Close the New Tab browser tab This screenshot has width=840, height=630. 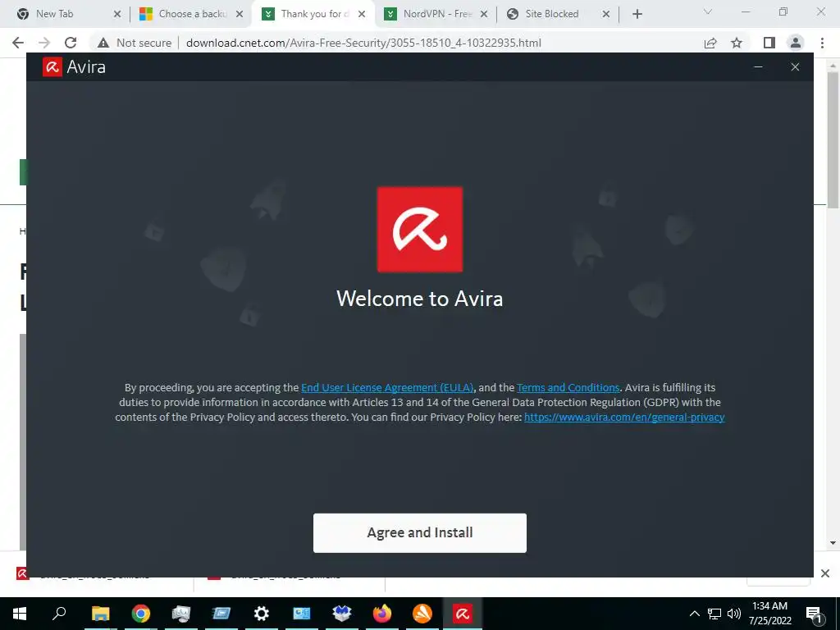[116, 14]
